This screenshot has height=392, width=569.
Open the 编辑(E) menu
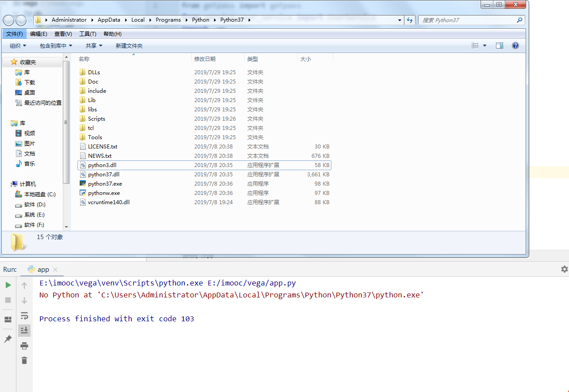(38, 34)
